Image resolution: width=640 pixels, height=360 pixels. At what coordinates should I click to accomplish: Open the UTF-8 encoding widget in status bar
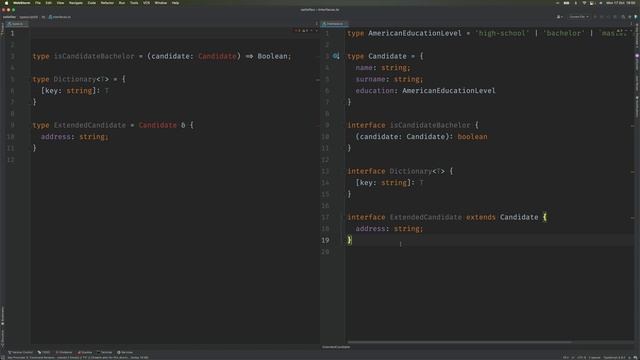pyautogui.click(x=581, y=358)
